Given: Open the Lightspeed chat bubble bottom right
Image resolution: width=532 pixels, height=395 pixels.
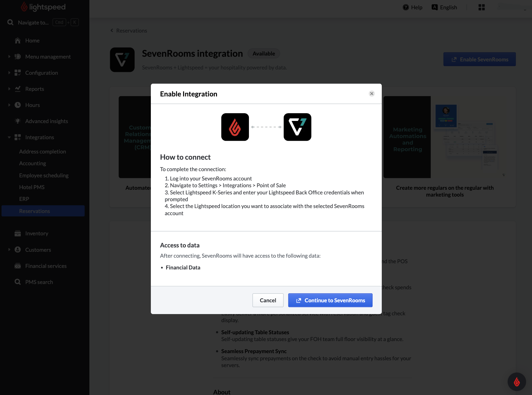Looking at the screenshot, I should 516,382.
